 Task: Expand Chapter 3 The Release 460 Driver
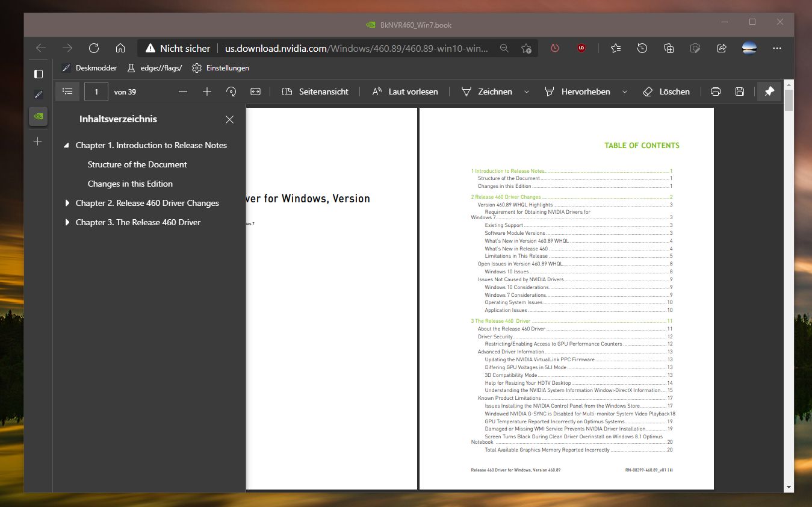[x=67, y=222]
